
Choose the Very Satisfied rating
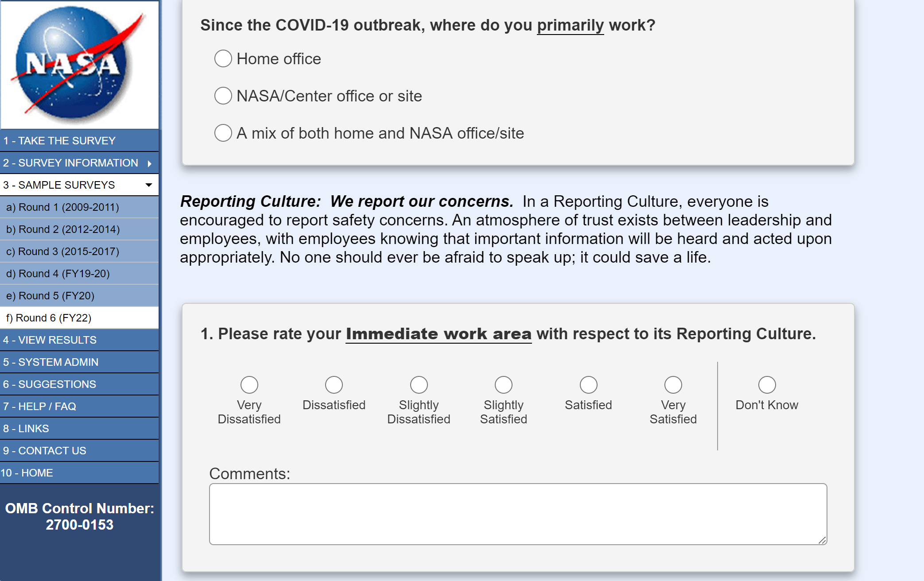coord(673,385)
